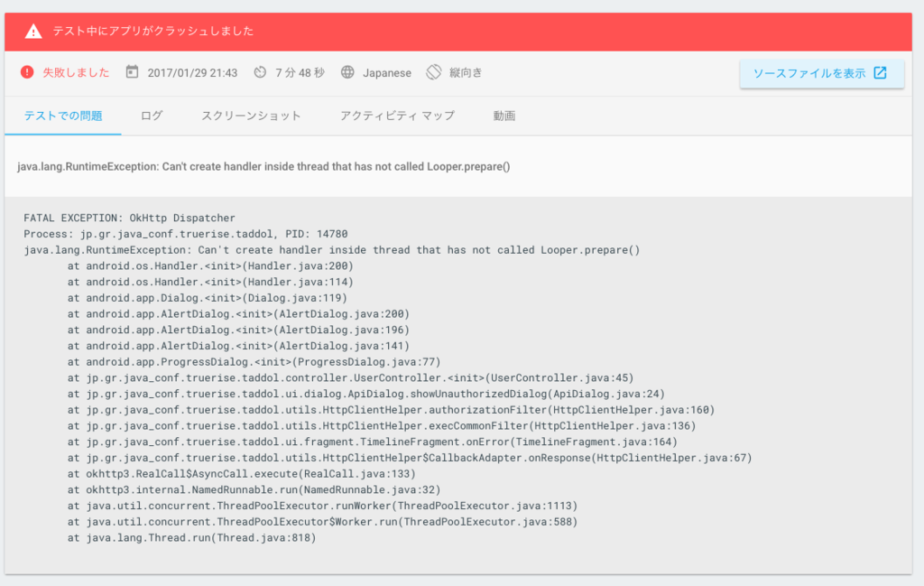
Task: Click the NamedRunnable.java:32 stack trace line
Action: pos(254,489)
